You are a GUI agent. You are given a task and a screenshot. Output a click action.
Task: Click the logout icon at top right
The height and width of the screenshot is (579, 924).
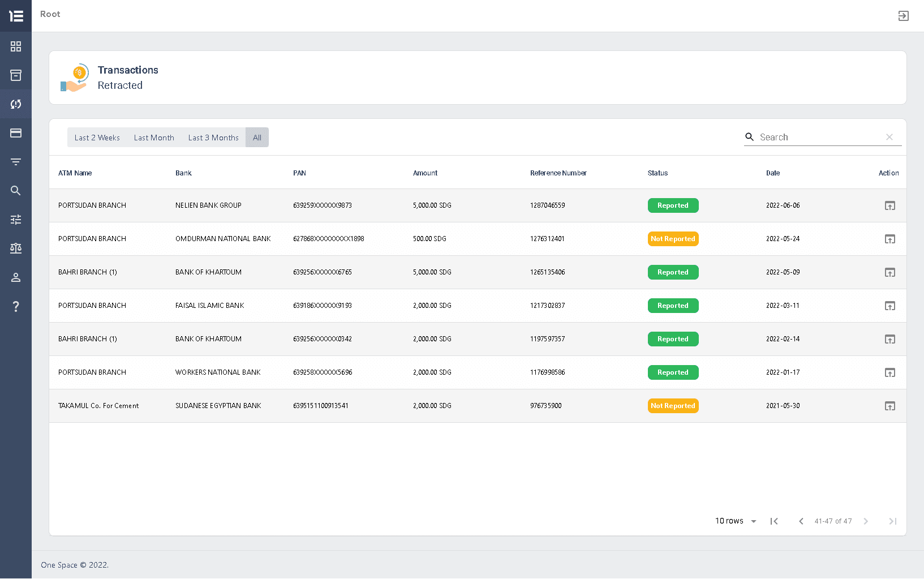[x=903, y=16]
